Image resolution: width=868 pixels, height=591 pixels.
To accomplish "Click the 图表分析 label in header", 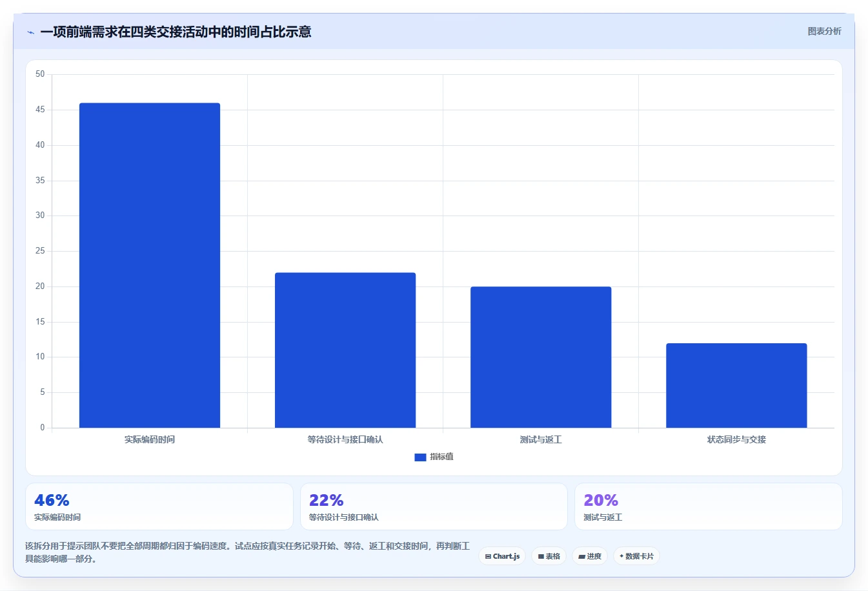I will click(x=824, y=31).
